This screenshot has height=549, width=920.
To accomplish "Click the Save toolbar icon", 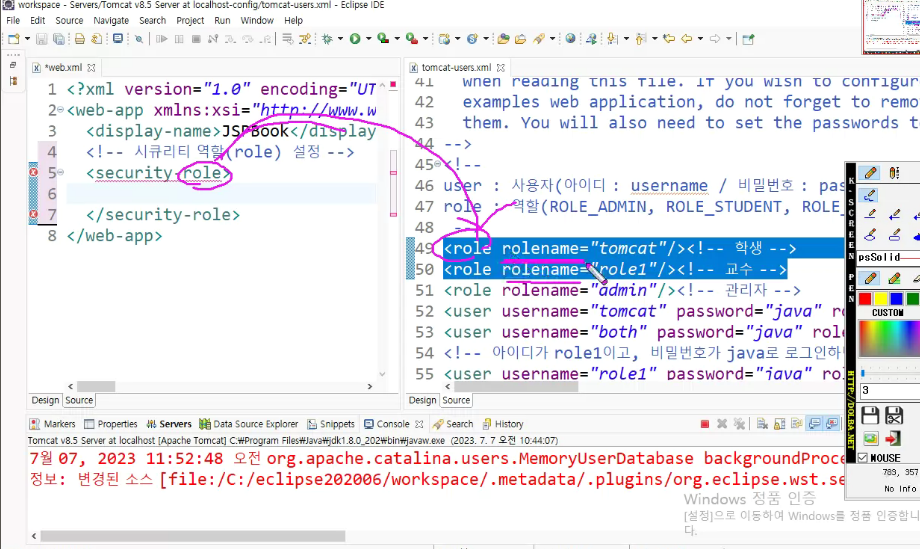I will 41,39.
